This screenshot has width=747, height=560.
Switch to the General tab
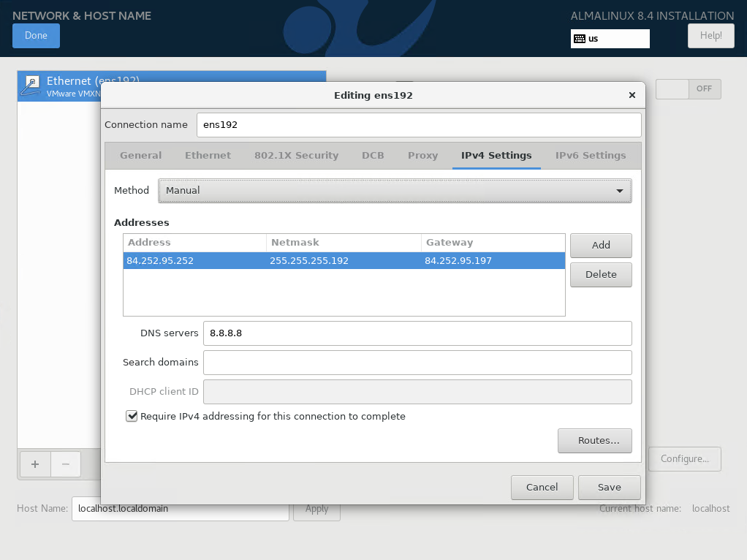[x=141, y=155]
